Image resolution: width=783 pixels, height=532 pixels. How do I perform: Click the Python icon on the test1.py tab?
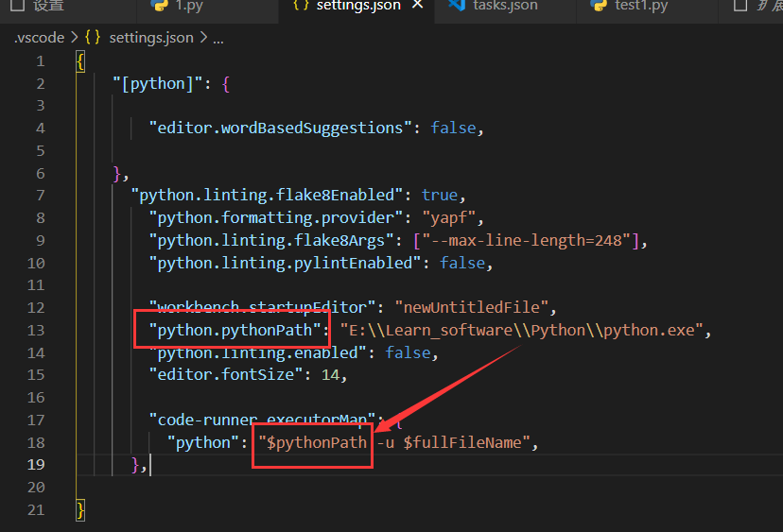(599, 5)
